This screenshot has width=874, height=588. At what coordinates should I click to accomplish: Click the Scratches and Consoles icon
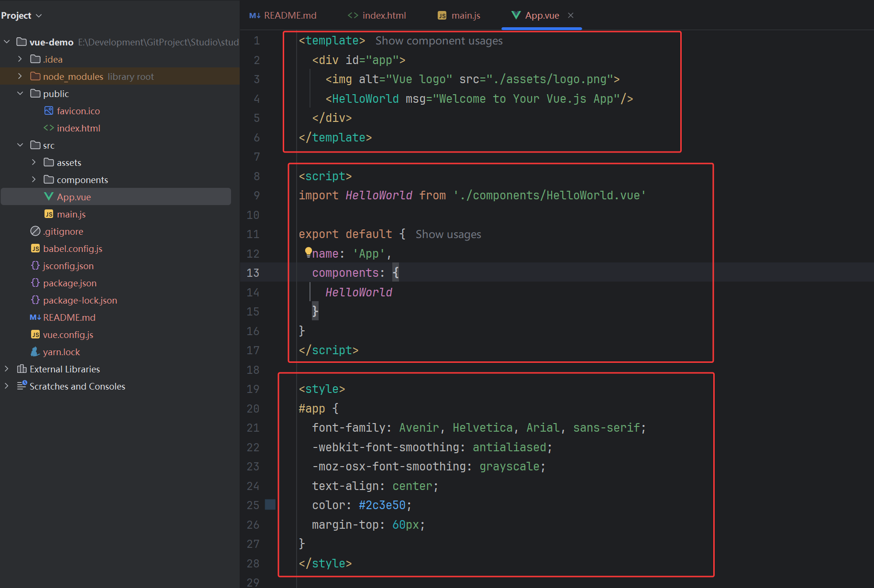pyautogui.click(x=22, y=385)
